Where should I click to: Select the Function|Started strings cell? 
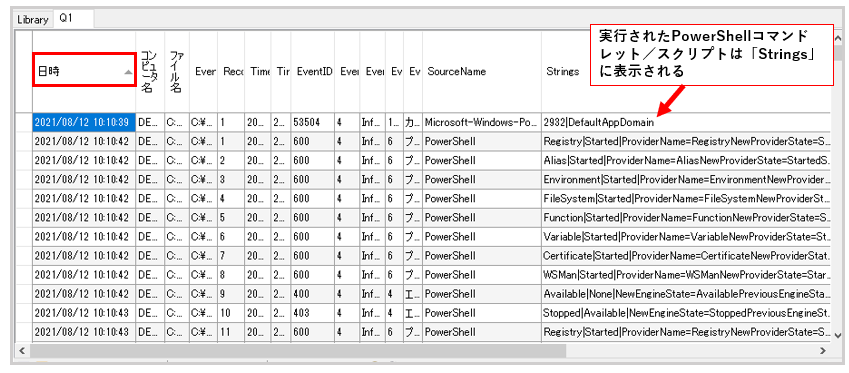(x=686, y=218)
